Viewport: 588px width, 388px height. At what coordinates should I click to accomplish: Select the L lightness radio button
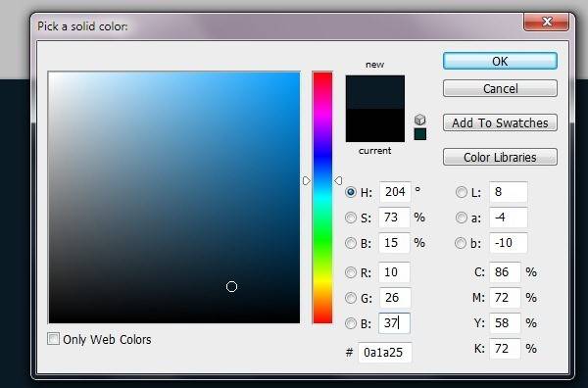coord(462,192)
